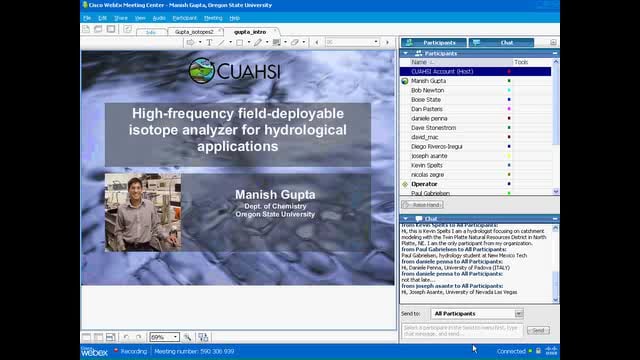Viewport: 640px width, 360px height.
Task: Click the share document icon beside it
Action: coord(98,29)
